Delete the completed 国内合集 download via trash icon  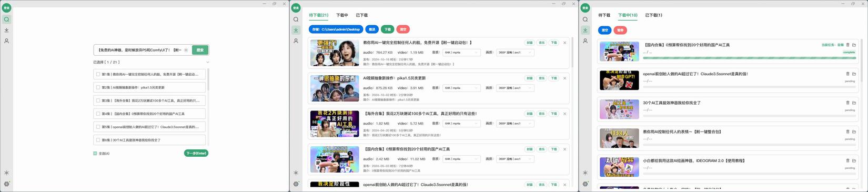tap(847, 45)
